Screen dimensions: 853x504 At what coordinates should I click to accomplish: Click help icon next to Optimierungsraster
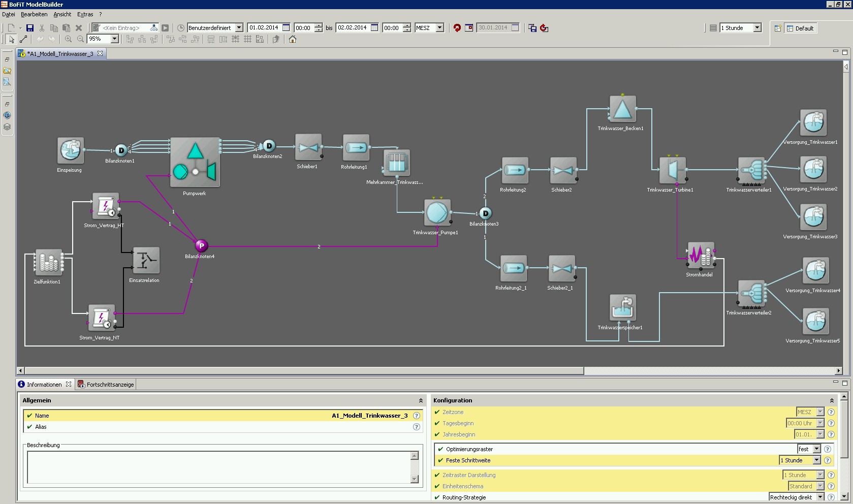[828, 449]
